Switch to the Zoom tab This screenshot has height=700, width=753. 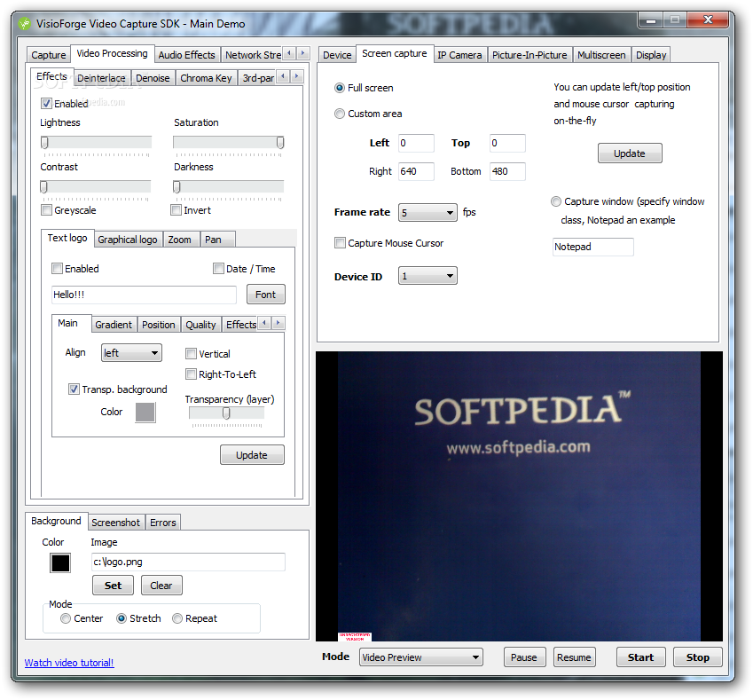(180, 240)
